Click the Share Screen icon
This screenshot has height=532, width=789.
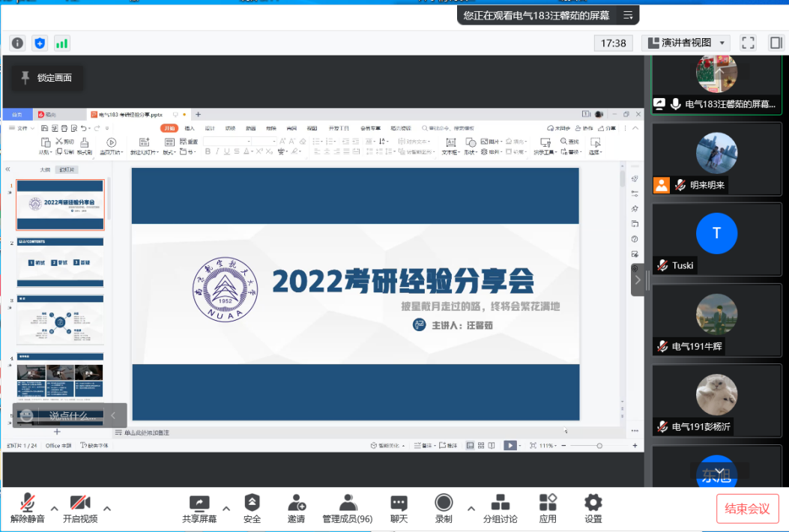(199, 503)
